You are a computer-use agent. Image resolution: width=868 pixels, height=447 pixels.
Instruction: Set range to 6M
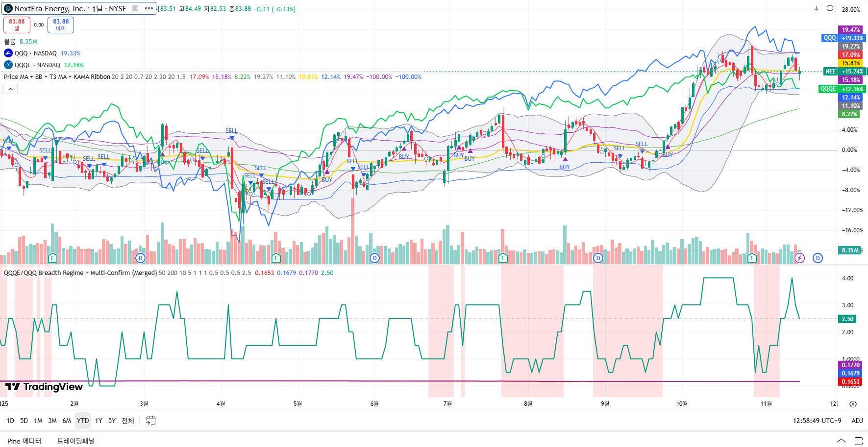(x=67, y=421)
